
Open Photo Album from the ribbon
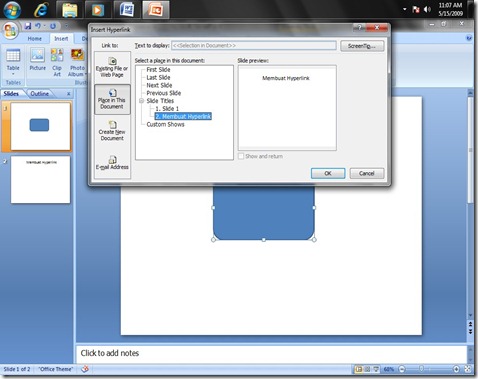[x=77, y=62]
